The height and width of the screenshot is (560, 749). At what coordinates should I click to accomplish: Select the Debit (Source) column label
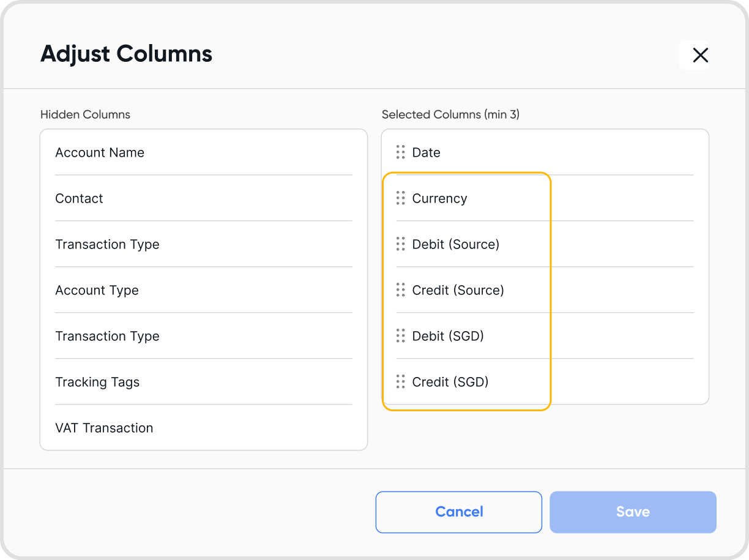point(455,244)
